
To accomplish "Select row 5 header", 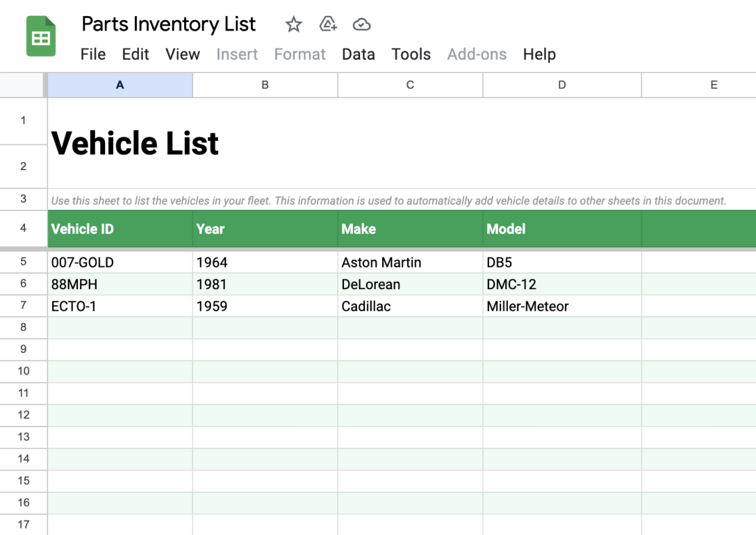I will pyautogui.click(x=23, y=262).
